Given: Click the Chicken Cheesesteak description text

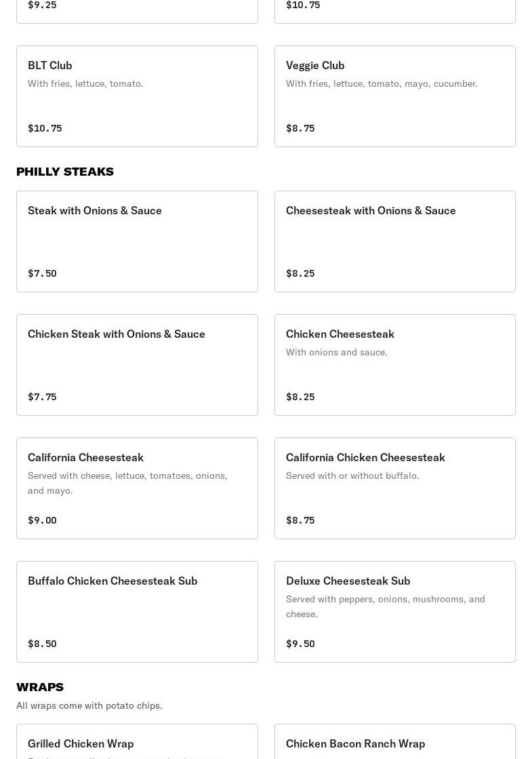Looking at the screenshot, I should pos(337,352).
